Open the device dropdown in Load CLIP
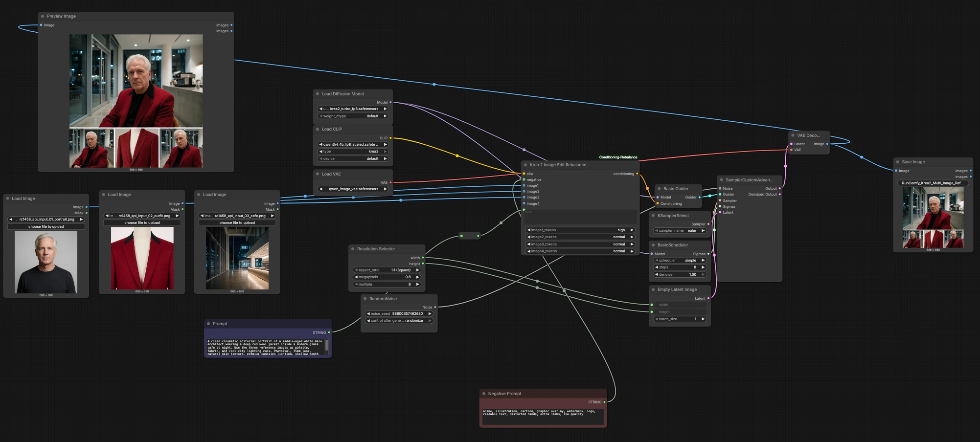This screenshot has width=980, height=442. click(x=353, y=158)
